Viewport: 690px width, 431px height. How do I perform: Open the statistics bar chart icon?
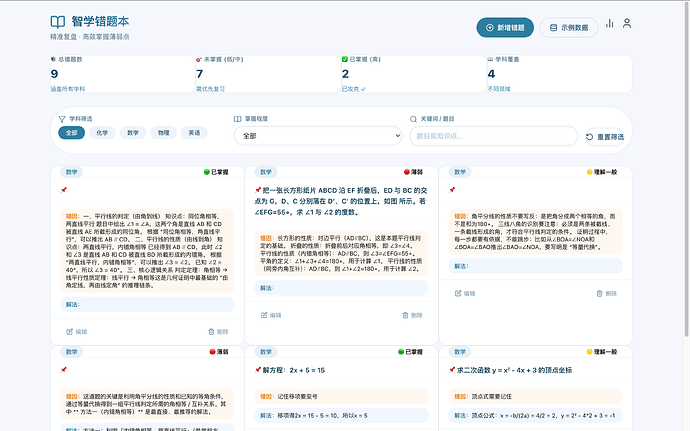coord(610,23)
